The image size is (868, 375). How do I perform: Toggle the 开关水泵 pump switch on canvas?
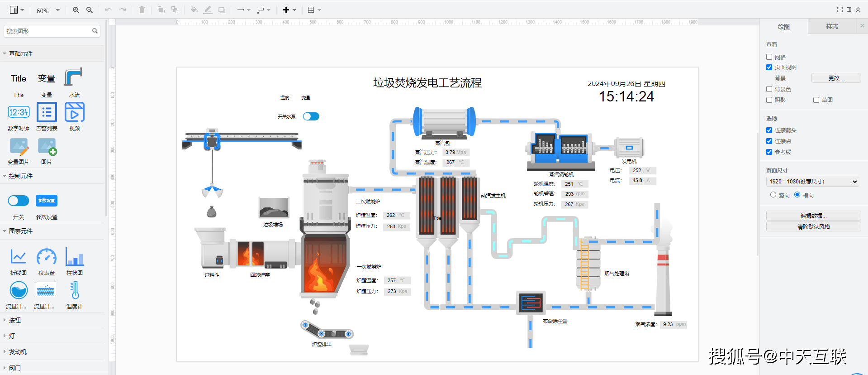tap(311, 116)
